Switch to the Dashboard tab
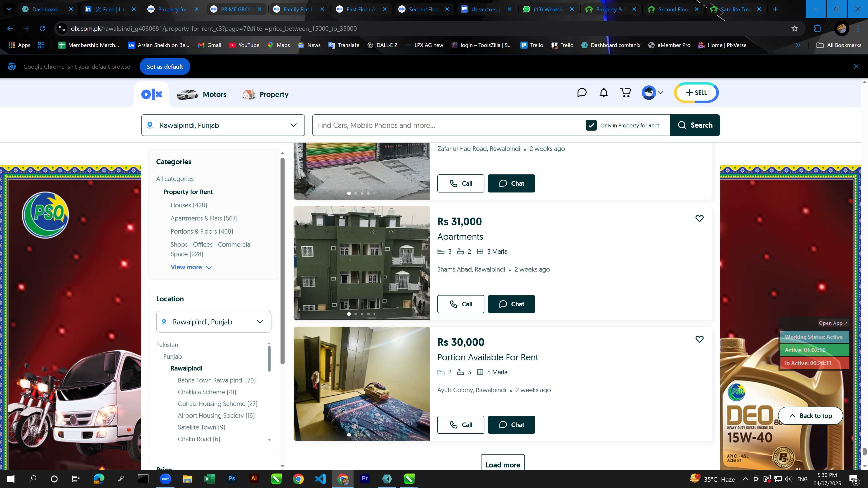868x488 pixels. (47, 9)
